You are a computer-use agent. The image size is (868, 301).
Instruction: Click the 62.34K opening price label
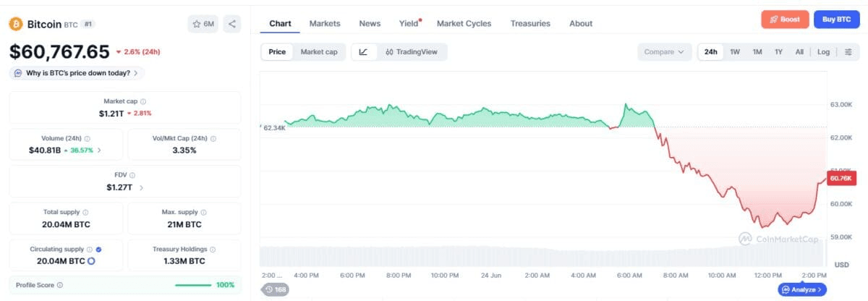273,127
